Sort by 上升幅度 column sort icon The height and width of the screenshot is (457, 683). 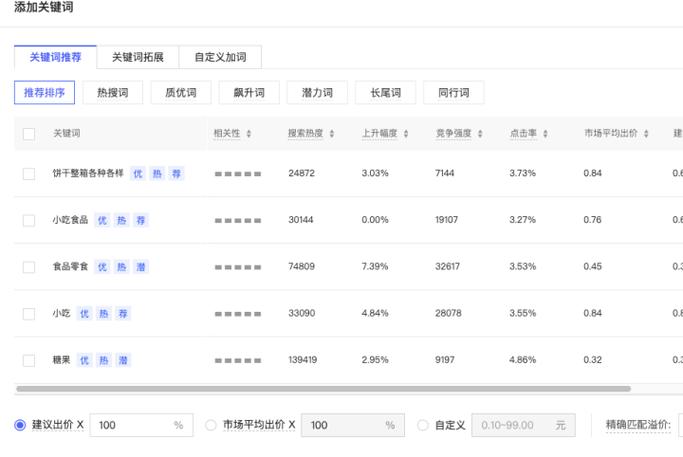[405, 134]
